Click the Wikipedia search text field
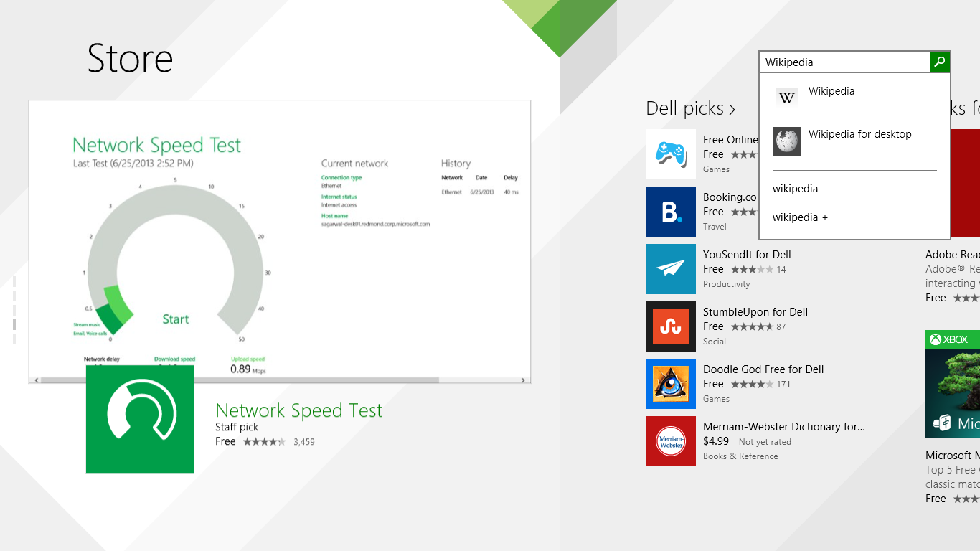Screen dimensions: 980x551 coord(844,62)
